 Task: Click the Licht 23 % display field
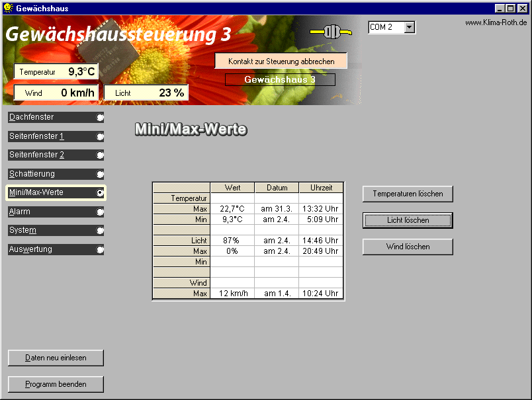click(x=146, y=93)
